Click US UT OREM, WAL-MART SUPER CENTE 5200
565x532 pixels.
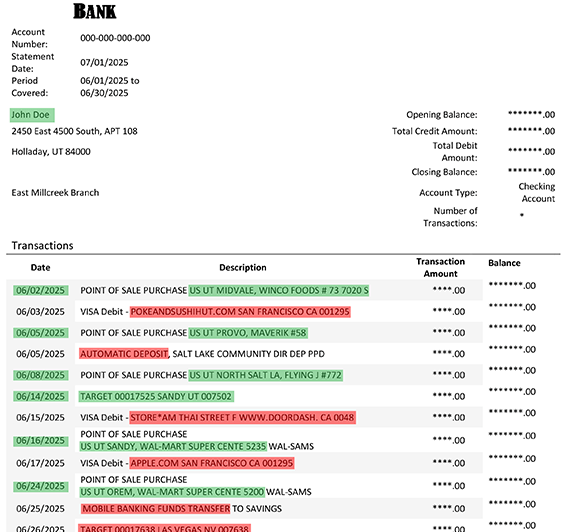click(172, 492)
